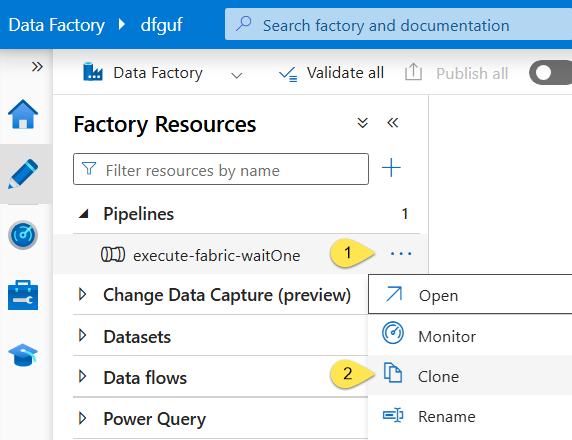Click the Open arrow icon in context menu
This screenshot has height=440, width=572.
pyautogui.click(x=394, y=294)
